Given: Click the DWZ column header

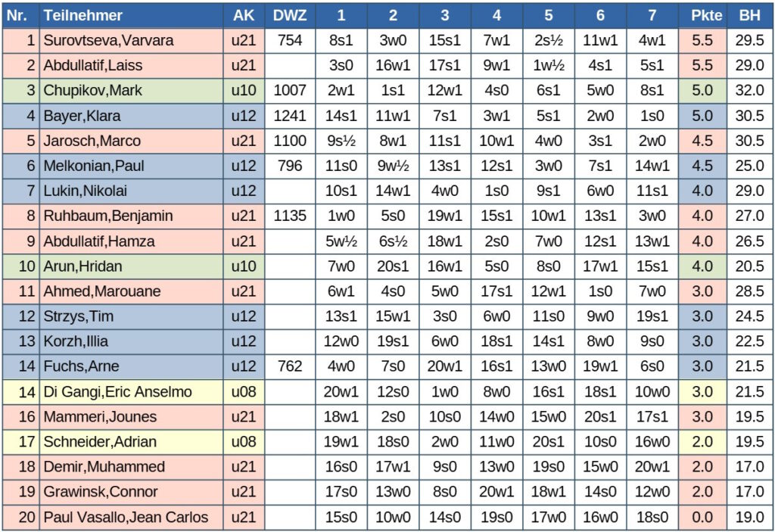Looking at the screenshot, I should pyautogui.click(x=290, y=15).
